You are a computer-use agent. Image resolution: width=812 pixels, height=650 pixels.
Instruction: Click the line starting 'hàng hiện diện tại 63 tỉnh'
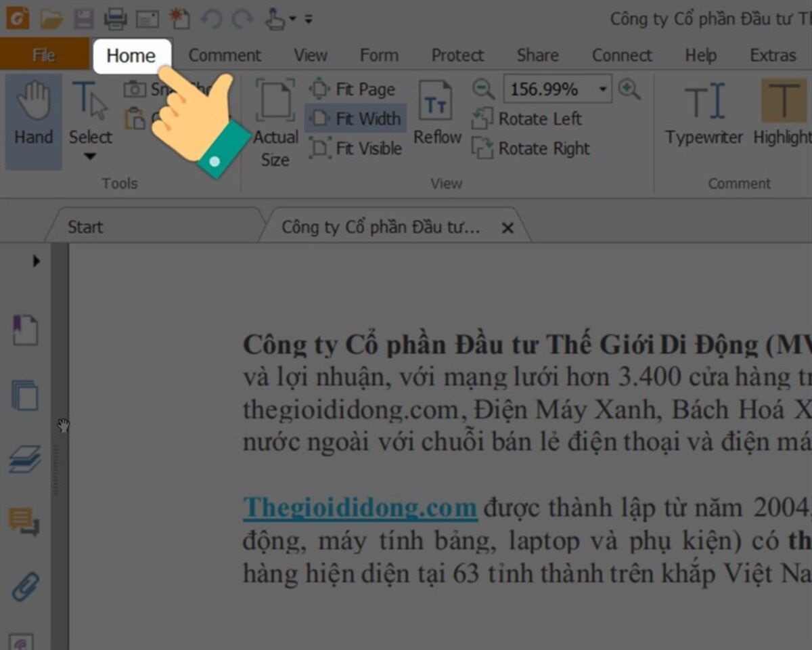click(x=527, y=573)
